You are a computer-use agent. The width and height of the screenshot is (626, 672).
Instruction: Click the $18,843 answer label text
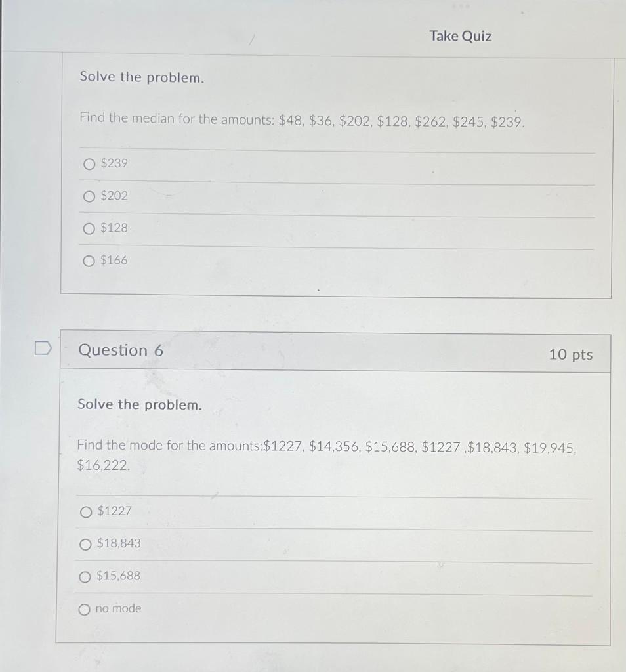[119, 543]
